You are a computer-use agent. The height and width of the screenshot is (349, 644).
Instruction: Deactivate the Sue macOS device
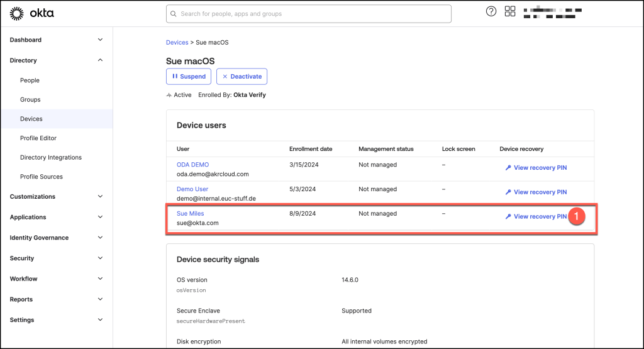(242, 77)
